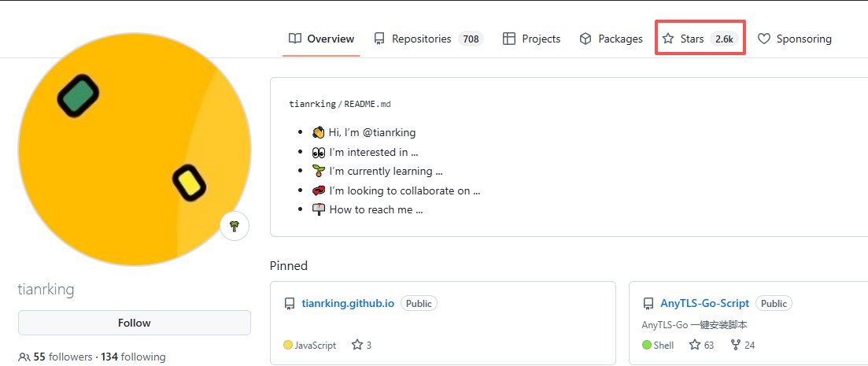Click the palm tree status emoji badge

(x=235, y=226)
